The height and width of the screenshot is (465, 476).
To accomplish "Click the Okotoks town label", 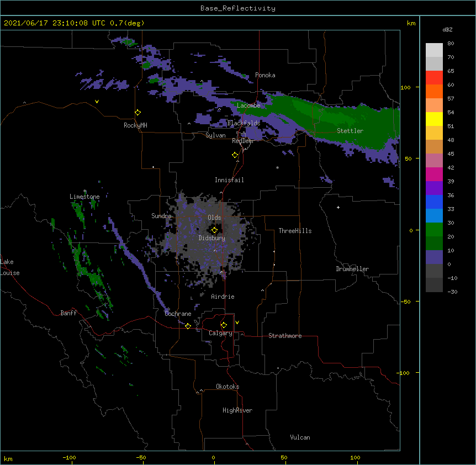I will point(228,387).
